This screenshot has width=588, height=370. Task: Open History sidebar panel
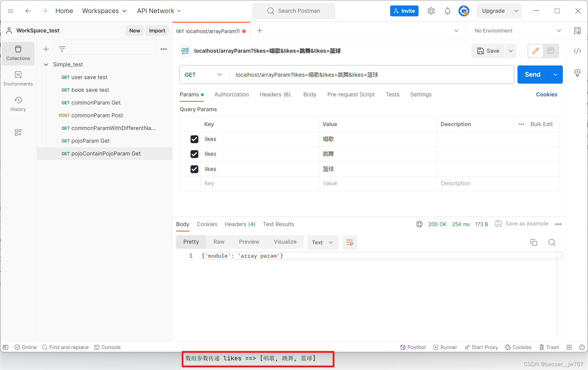click(x=18, y=104)
